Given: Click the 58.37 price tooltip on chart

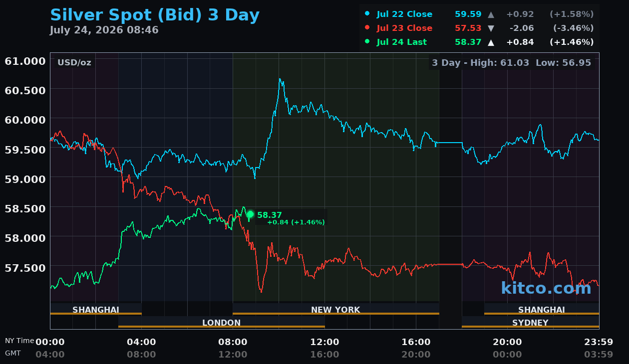Looking at the screenshot, I should tap(291, 218).
